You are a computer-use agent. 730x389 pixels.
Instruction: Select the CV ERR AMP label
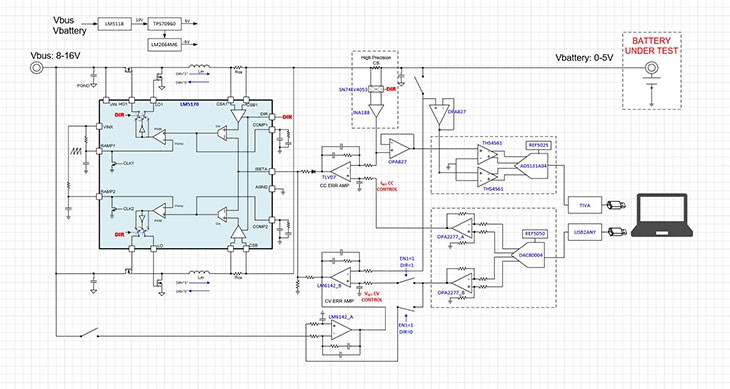click(x=339, y=301)
